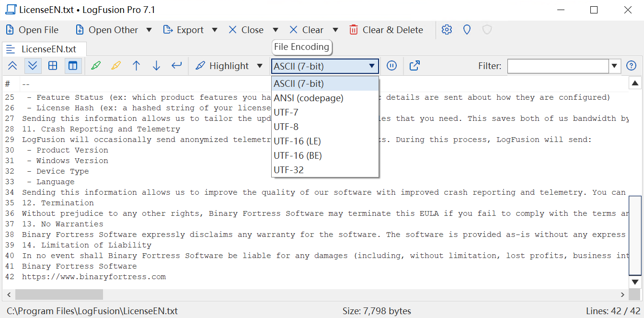Click Lines: 42 / 42 status text
This screenshot has width=644, height=318.
coord(613,311)
